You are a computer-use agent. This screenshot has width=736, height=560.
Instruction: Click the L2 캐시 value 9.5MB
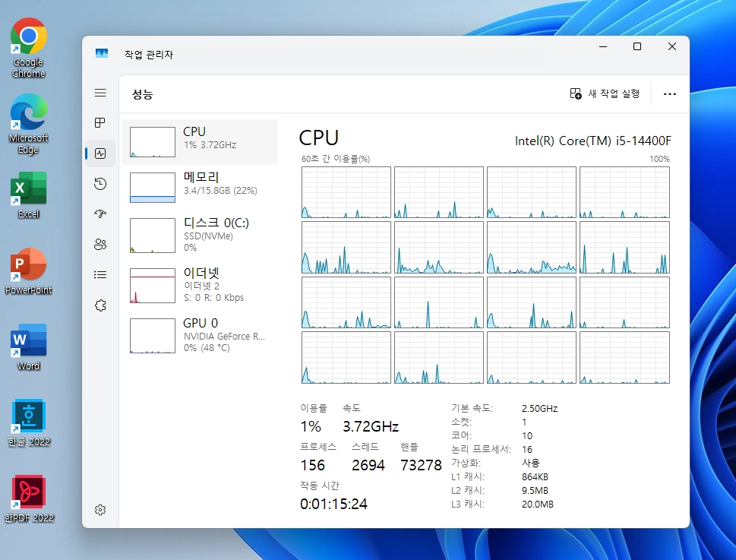[535, 491]
